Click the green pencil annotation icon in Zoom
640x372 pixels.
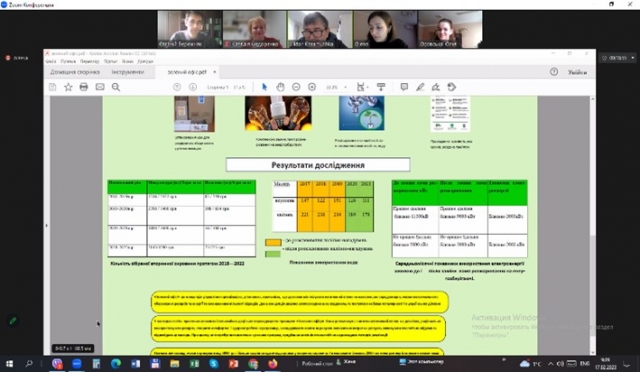point(13,321)
